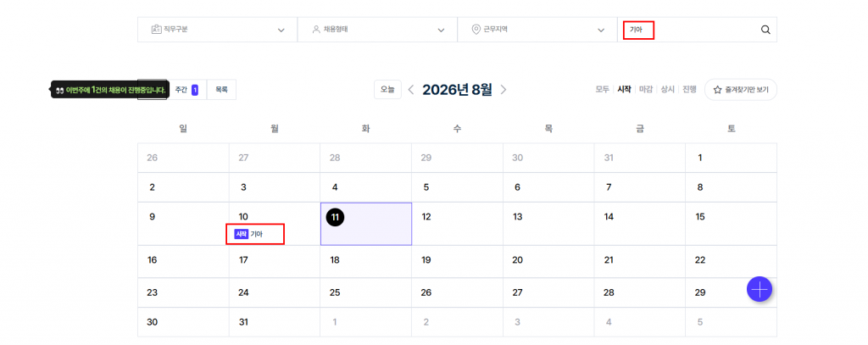
Task: Go to next month arrow
Action: pos(504,90)
